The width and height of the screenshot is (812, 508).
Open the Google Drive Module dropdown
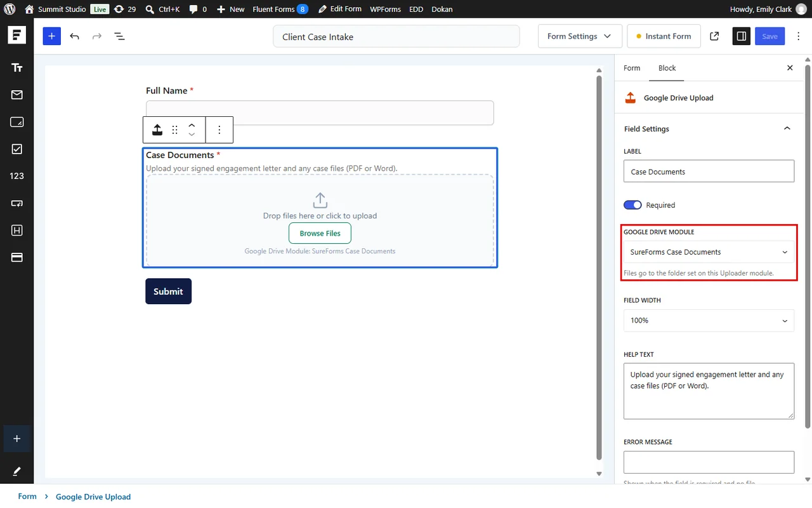(x=709, y=252)
